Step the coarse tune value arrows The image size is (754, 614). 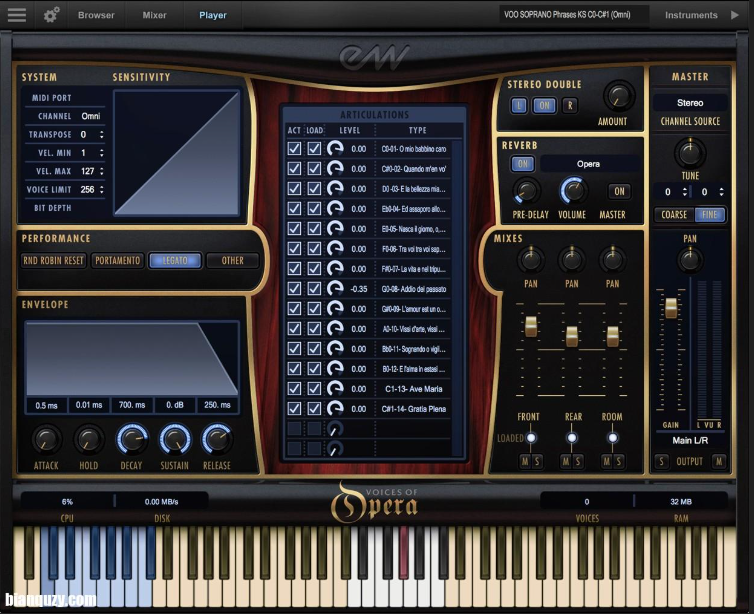[684, 192]
